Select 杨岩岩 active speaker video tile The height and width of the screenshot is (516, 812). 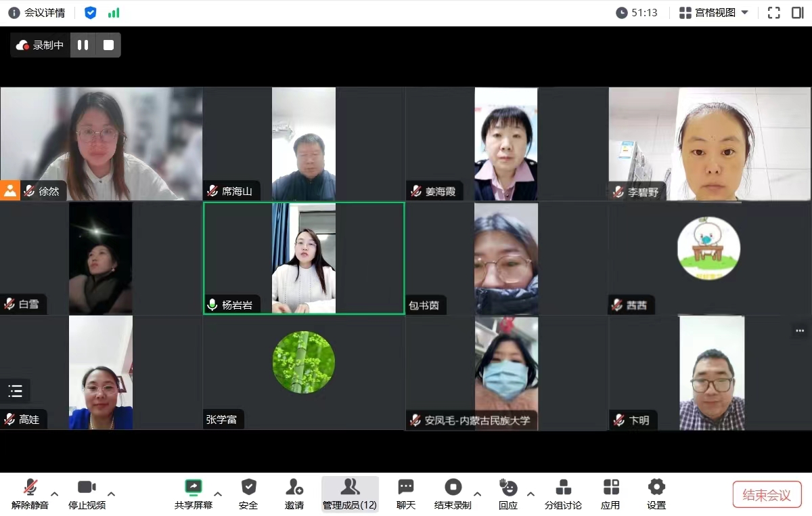tap(304, 258)
